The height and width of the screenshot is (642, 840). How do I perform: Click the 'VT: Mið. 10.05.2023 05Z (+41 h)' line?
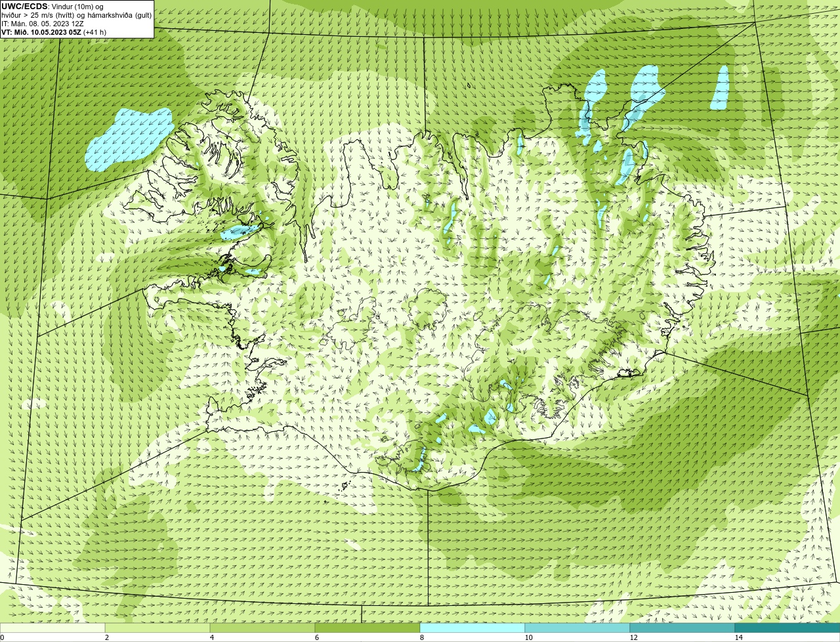point(54,32)
